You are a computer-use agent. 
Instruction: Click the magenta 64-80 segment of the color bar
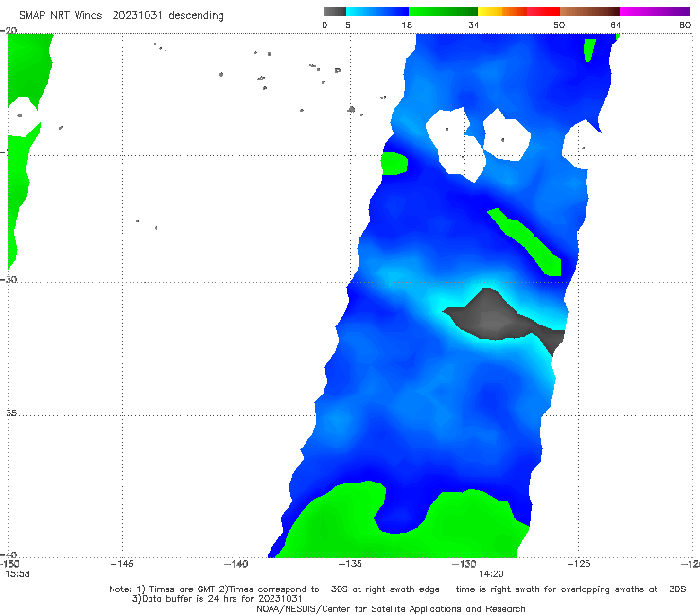[655, 11]
